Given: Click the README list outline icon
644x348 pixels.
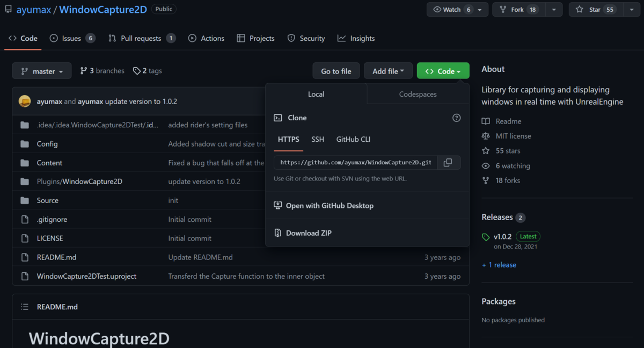Looking at the screenshot, I should point(25,307).
